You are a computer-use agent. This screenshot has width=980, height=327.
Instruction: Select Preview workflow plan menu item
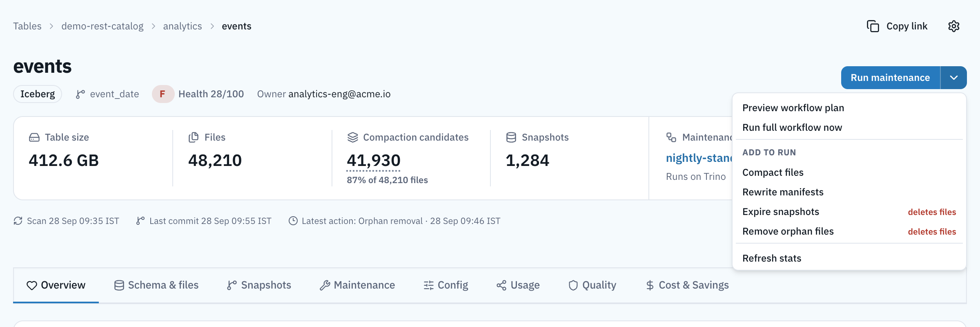click(x=849, y=108)
